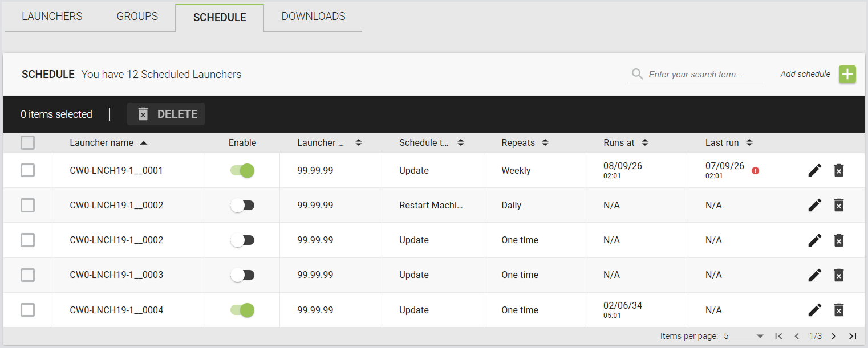Switch to the LAUNCHERS tab
The image size is (868, 348).
pos(52,16)
